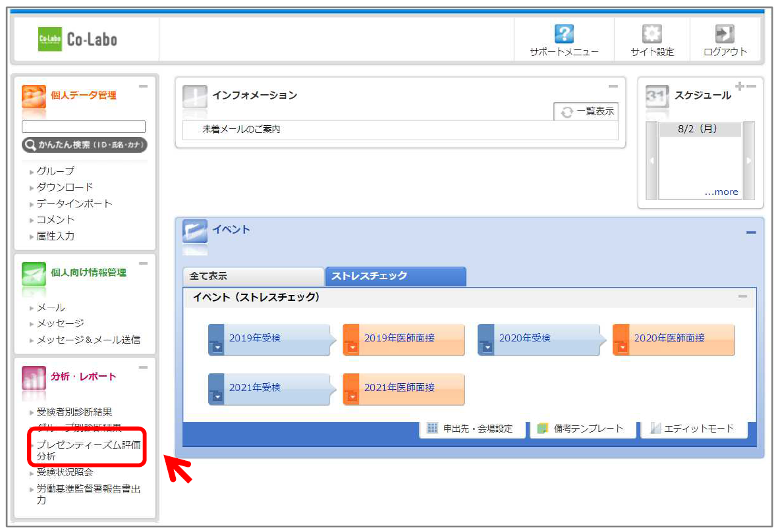Collapse the イベント panel
Viewport: 778px width, 532px height.
pos(751,232)
